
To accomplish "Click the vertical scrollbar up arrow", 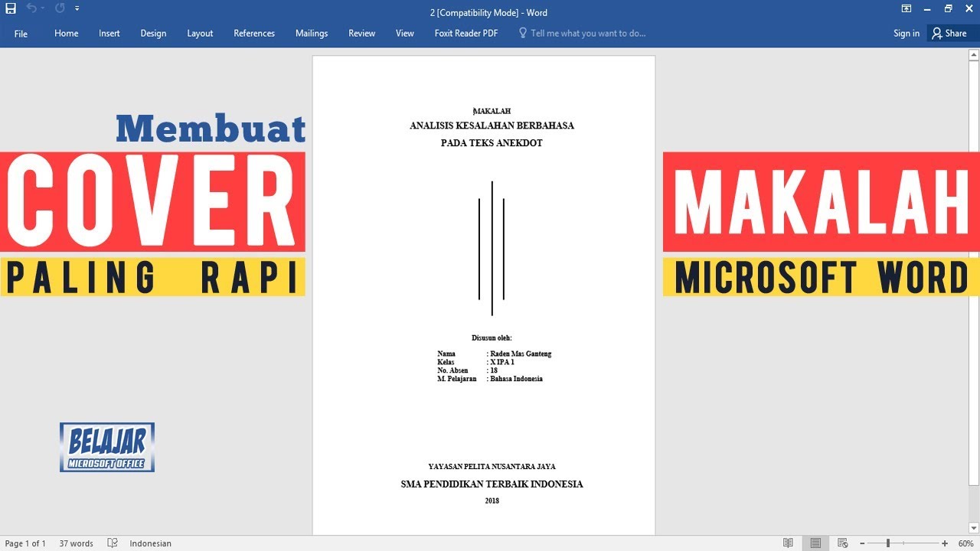I will (x=974, y=54).
